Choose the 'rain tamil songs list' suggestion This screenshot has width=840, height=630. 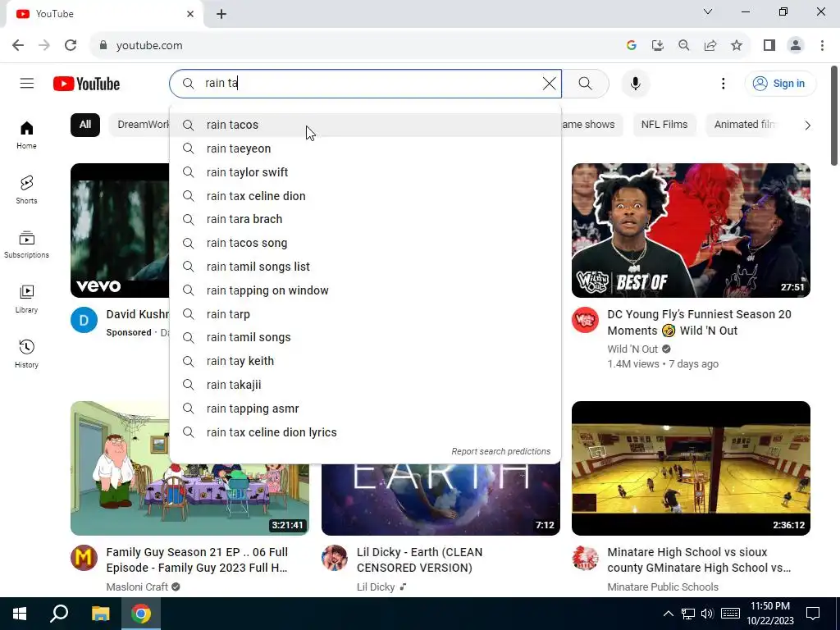pos(365,267)
